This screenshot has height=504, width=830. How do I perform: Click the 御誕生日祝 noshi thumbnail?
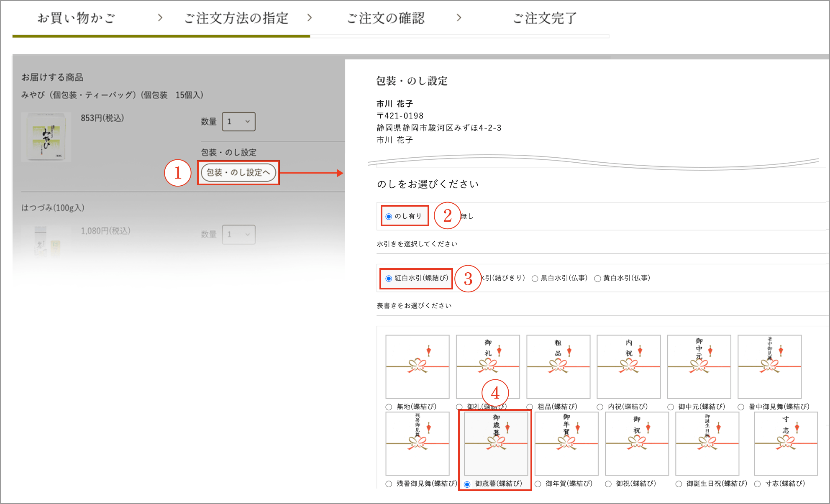click(707, 443)
